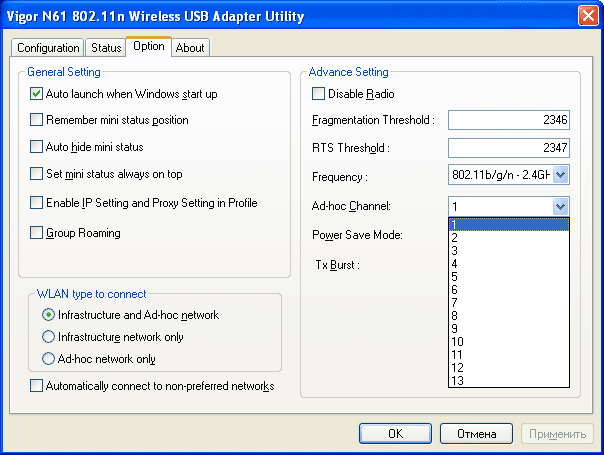
Task: Click the Fragmentation Threshold field showing 2346
Action: click(x=508, y=120)
